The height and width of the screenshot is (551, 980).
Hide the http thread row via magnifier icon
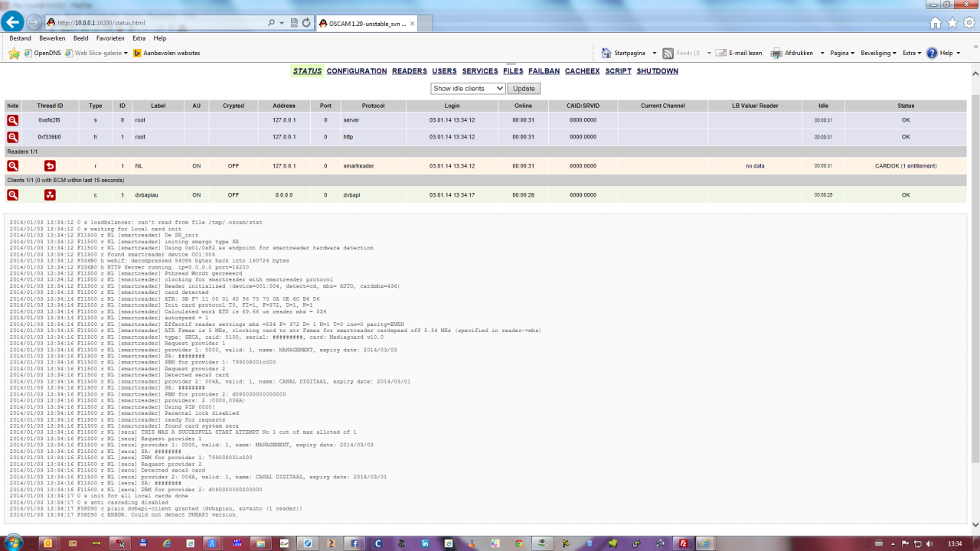pyautogui.click(x=13, y=137)
